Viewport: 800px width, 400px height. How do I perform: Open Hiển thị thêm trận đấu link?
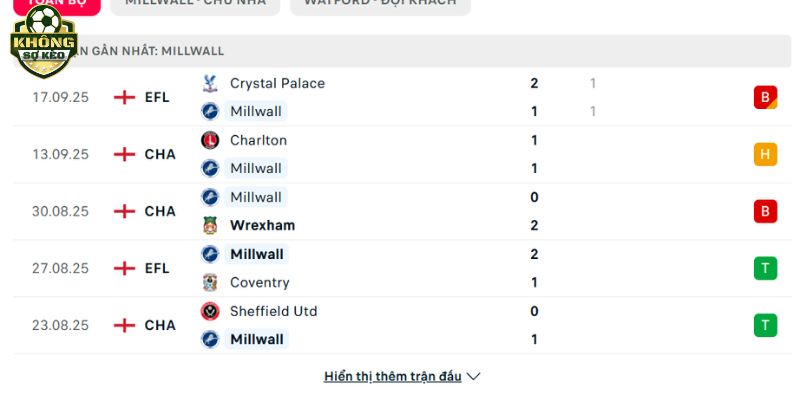(x=392, y=377)
